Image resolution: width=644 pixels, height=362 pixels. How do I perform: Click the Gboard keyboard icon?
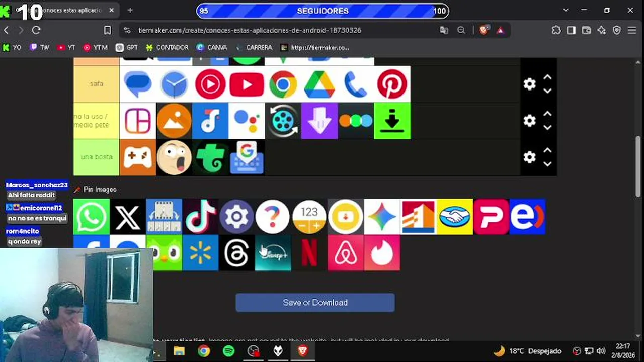247,157
